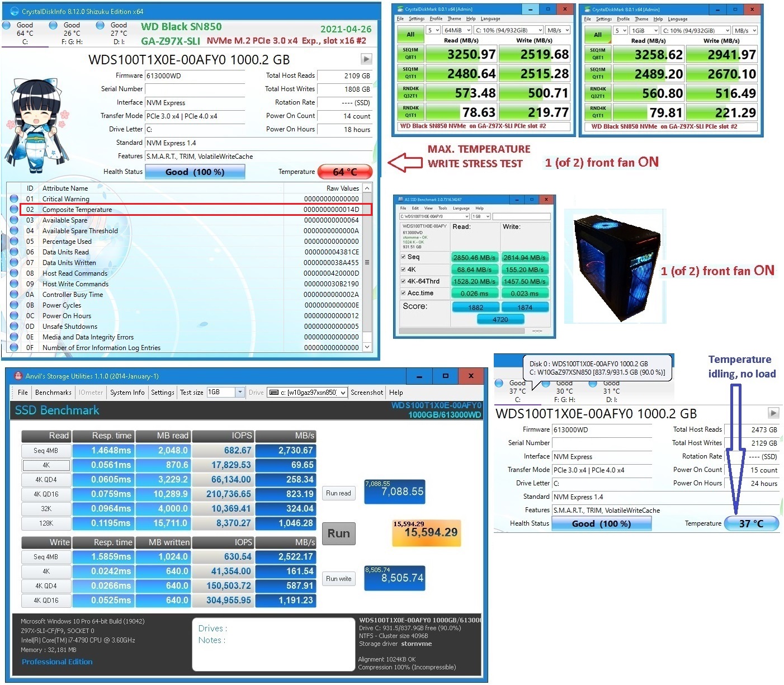Click the Professional Edition link in Anvil's

pos(57,662)
